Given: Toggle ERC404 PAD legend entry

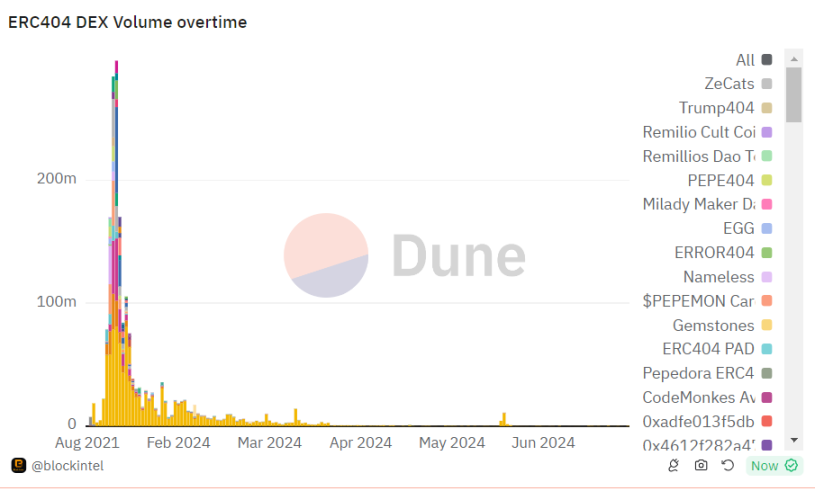Looking at the screenshot, I should point(708,349).
